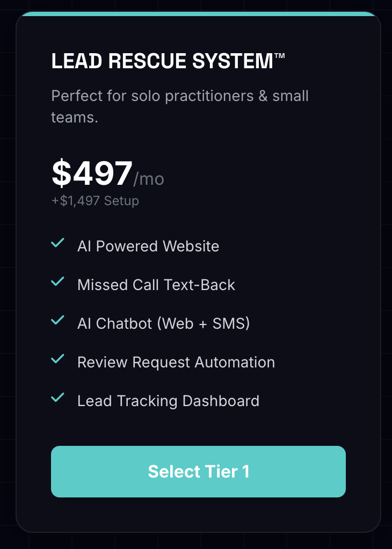Click the /mo billing period label
Image resolution: width=392 pixels, height=549 pixels.
(x=149, y=179)
